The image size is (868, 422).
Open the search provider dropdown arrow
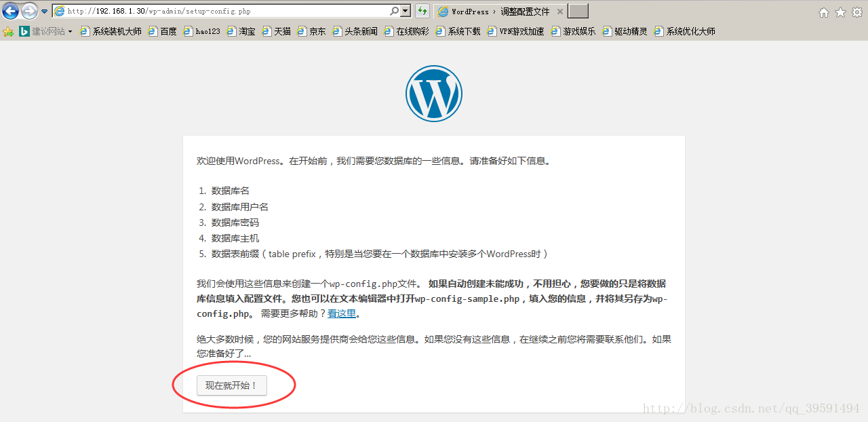pos(404,11)
